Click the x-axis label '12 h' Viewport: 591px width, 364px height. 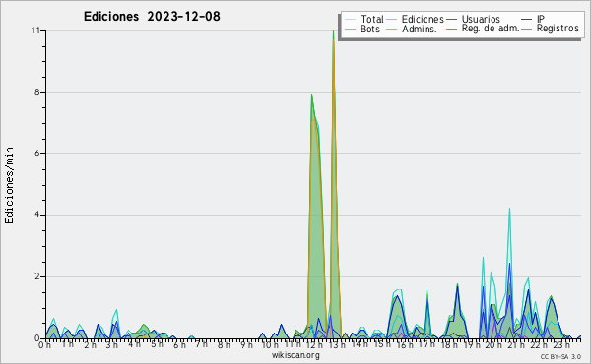point(314,344)
